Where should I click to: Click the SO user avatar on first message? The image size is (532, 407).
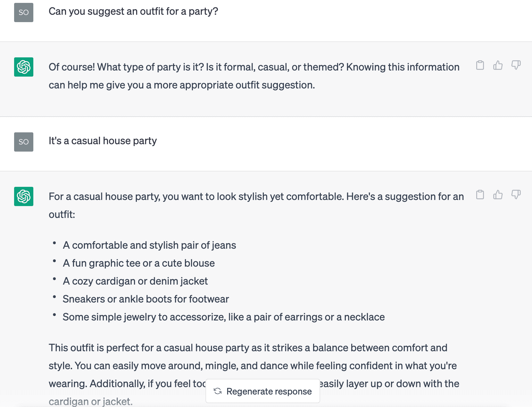(x=24, y=12)
